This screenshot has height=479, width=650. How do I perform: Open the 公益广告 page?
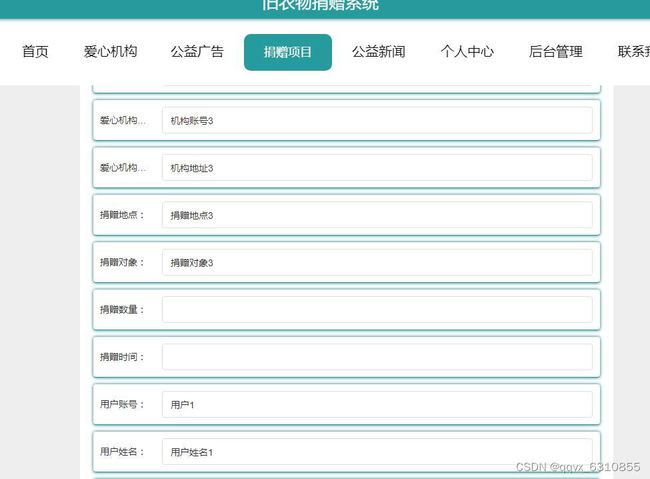tap(197, 52)
